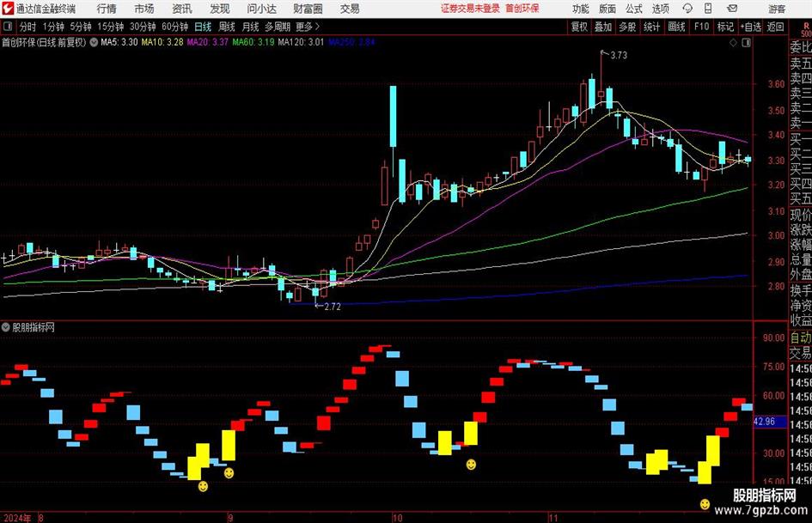Click the 返回 back button
Screen dimensions: 812x523
coord(775,27)
